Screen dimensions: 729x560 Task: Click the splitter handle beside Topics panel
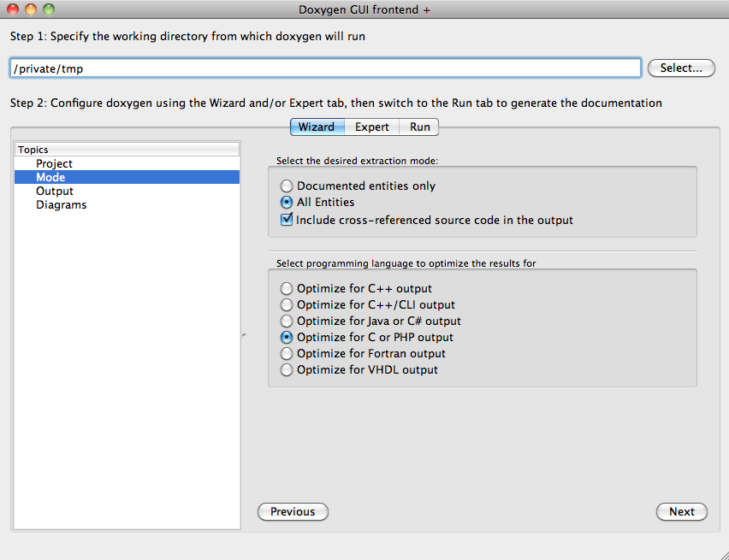(245, 335)
